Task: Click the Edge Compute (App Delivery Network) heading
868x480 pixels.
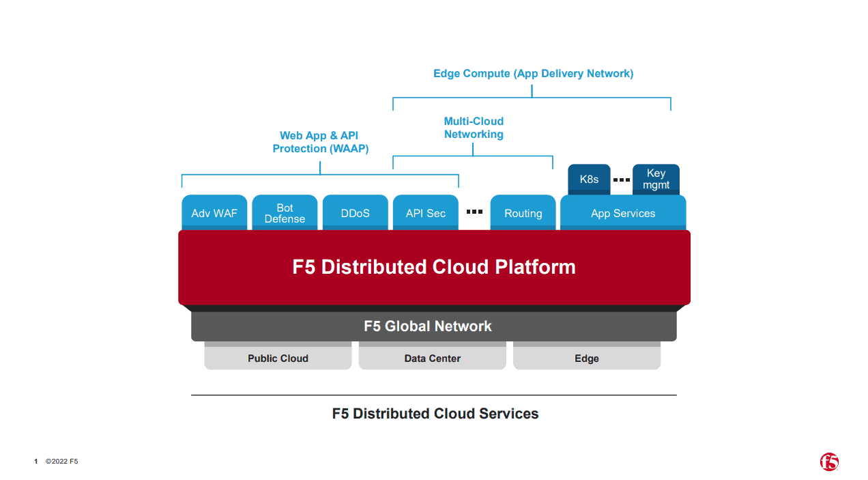Action: click(533, 74)
